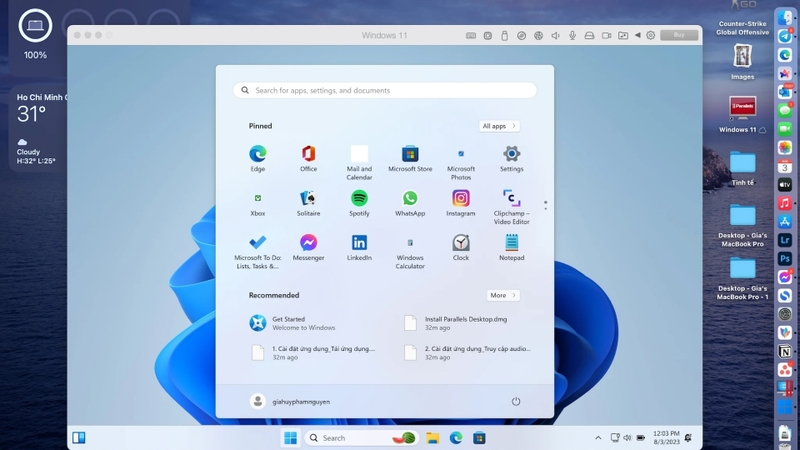Open Parallels configuration gear icon
This screenshot has width=800, height=450.
click(x=651, y=35)
